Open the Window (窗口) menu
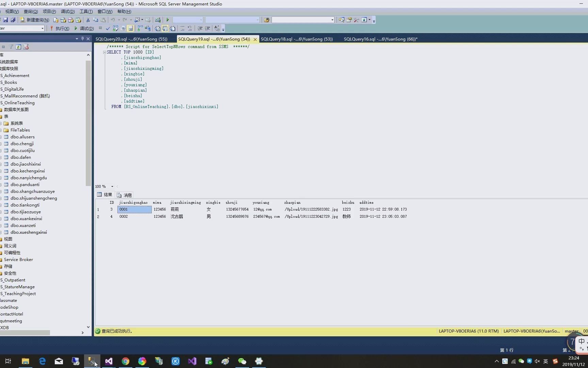Viewport: 588px width, 368px height. (x=105, y=12)
